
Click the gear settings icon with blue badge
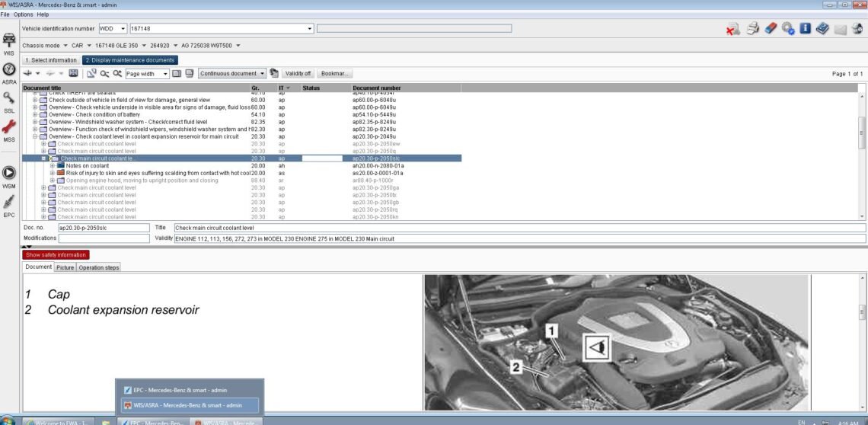pos(788,29)
